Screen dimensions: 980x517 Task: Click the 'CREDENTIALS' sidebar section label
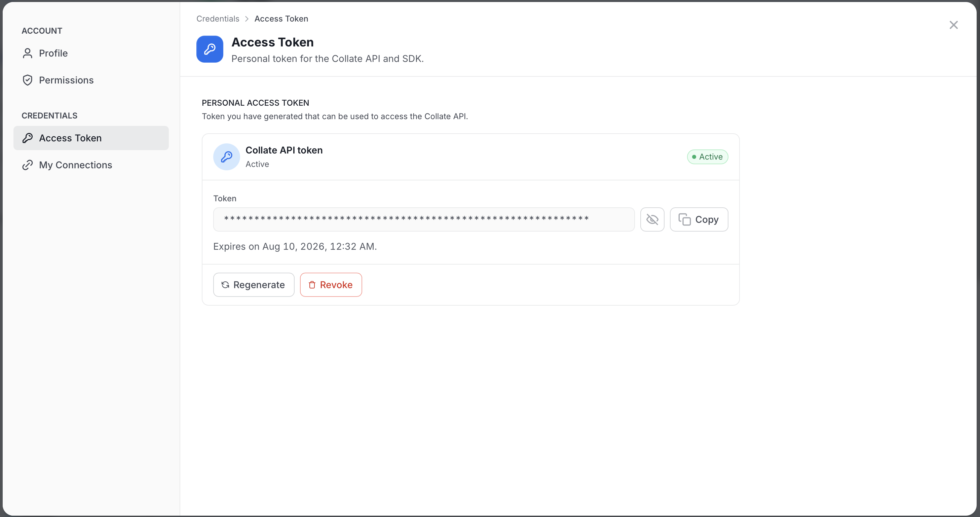(49, 116)
